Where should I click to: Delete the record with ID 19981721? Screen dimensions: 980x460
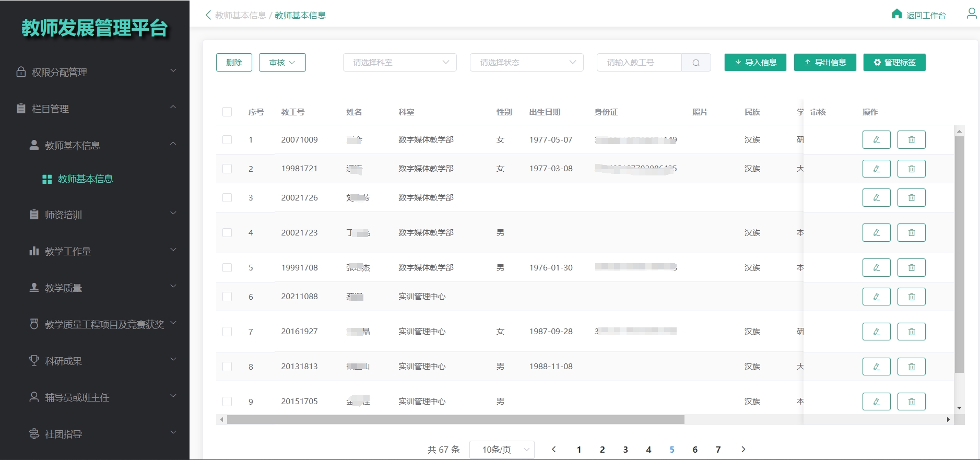click(x=911, y=169)
